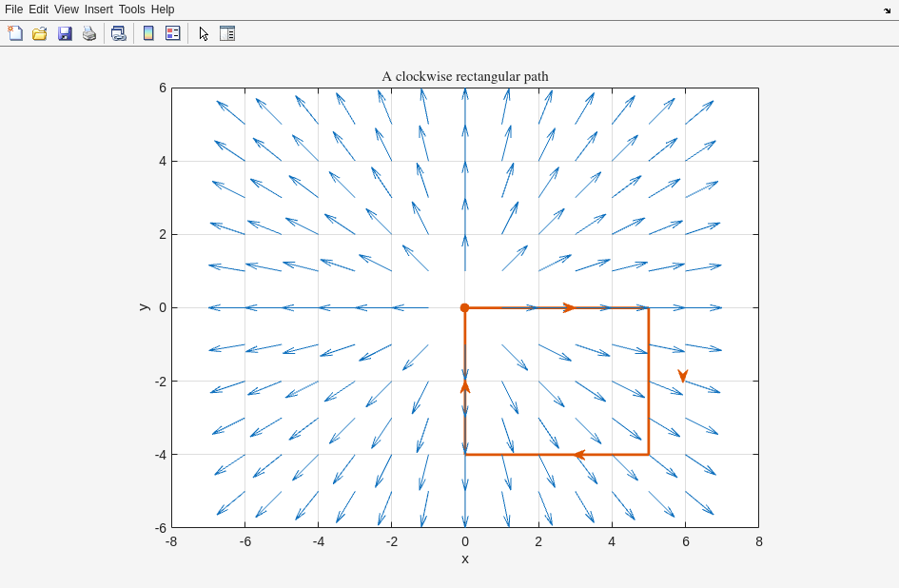Open a file using the folder icon
The image size is (899, 588).
[40, 33]
